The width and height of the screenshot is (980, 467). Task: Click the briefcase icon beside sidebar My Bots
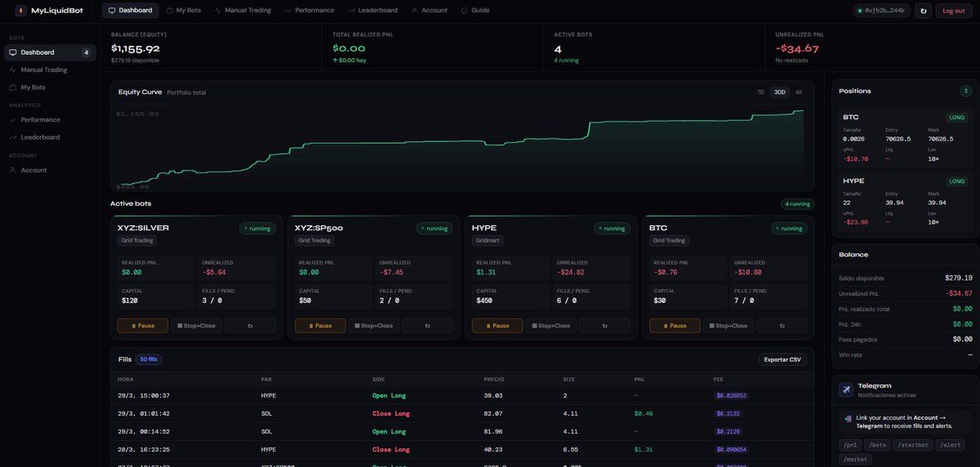coord(12,87)
